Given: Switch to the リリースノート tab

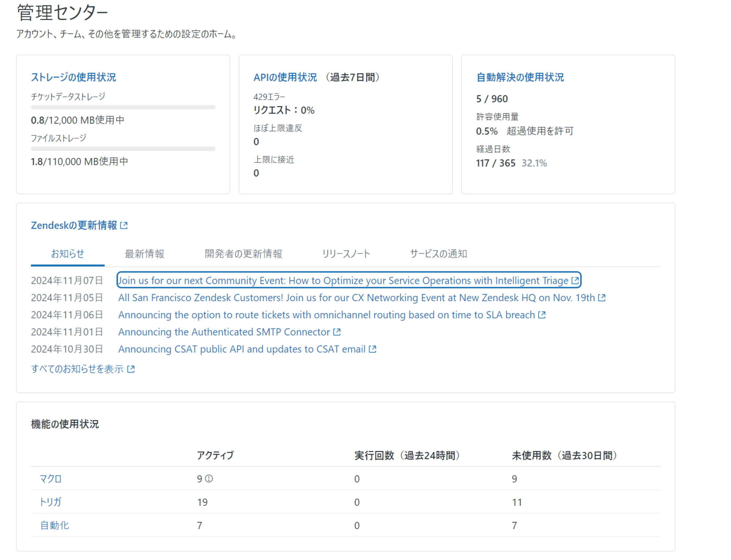Looking at the screenshot, I should [346, 254].
